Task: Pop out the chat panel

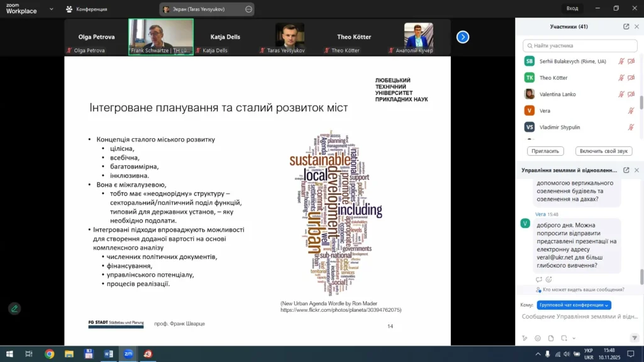Action: tap(626, 170)
